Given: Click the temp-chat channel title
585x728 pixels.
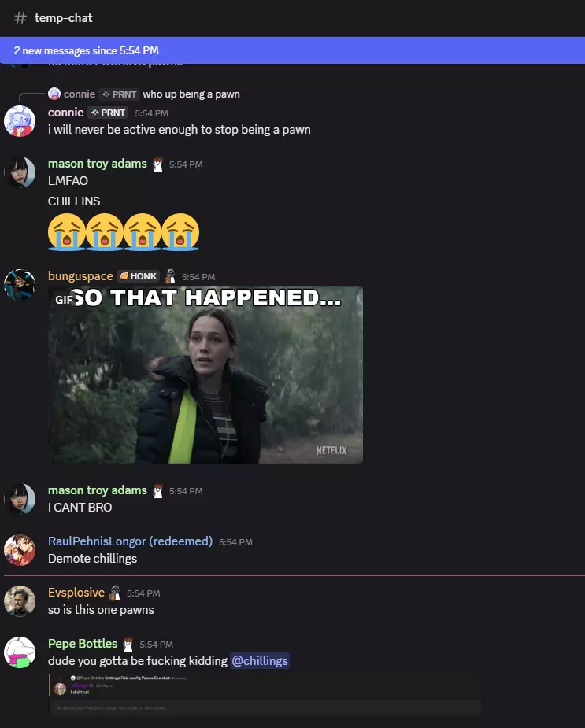Looking at the screenshot, I should pos(64,18).
